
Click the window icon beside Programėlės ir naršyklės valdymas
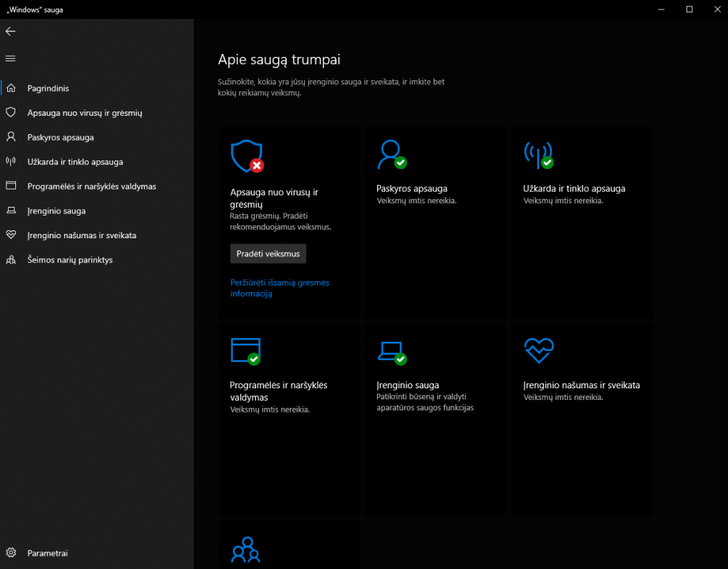pos(11,186)
